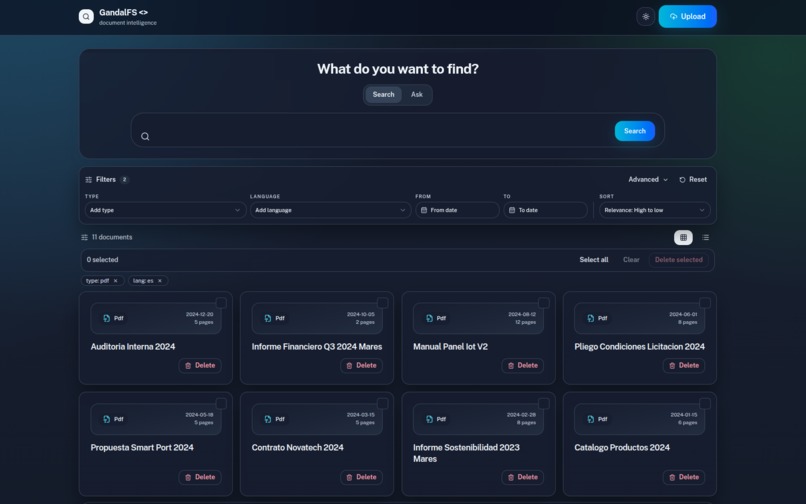Delete Propuesta Smart Port 2024 document
Viewport: 806px width, 504px height.
point(200,477)
